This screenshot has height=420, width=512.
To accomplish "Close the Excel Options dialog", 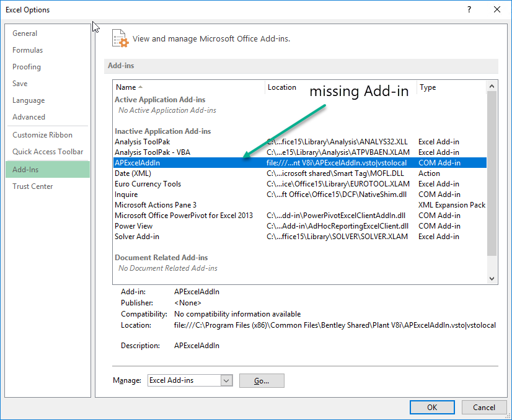I will click(497, 9).
